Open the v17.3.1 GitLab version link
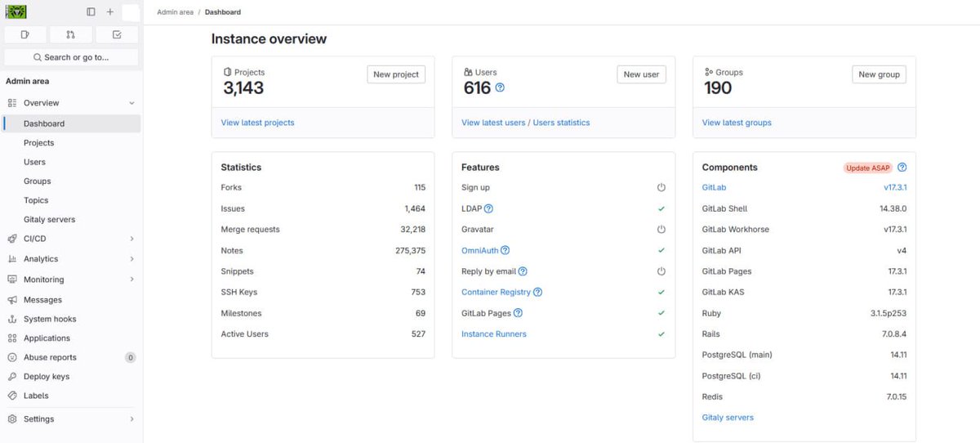The image size is (980, 443). point(895,188)
